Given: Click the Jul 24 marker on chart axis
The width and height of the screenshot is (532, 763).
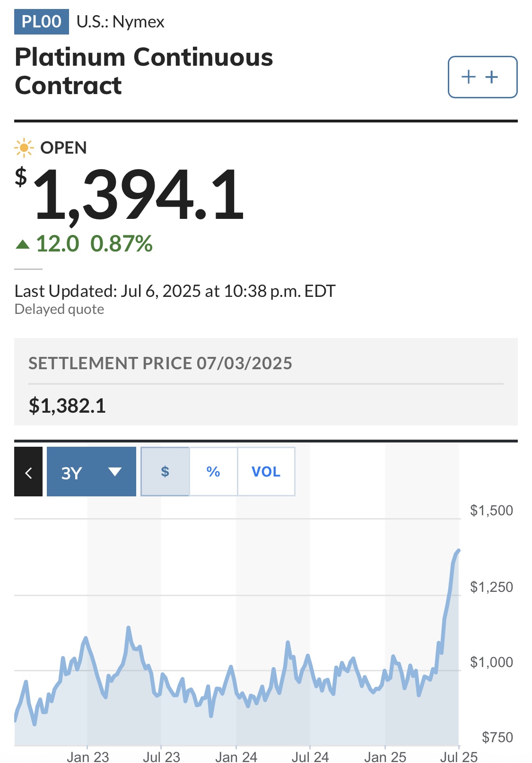Looking at the screenshot, I should click(310, 757).
